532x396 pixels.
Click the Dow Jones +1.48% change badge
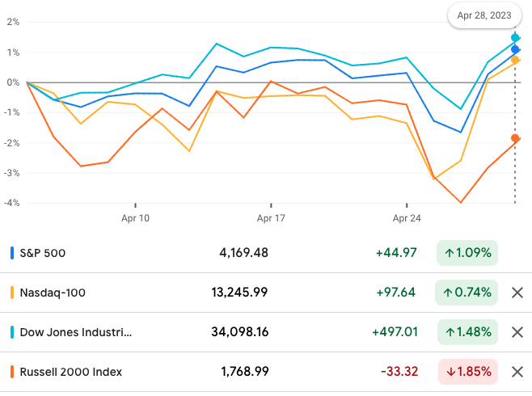click(x=467, y=332)
